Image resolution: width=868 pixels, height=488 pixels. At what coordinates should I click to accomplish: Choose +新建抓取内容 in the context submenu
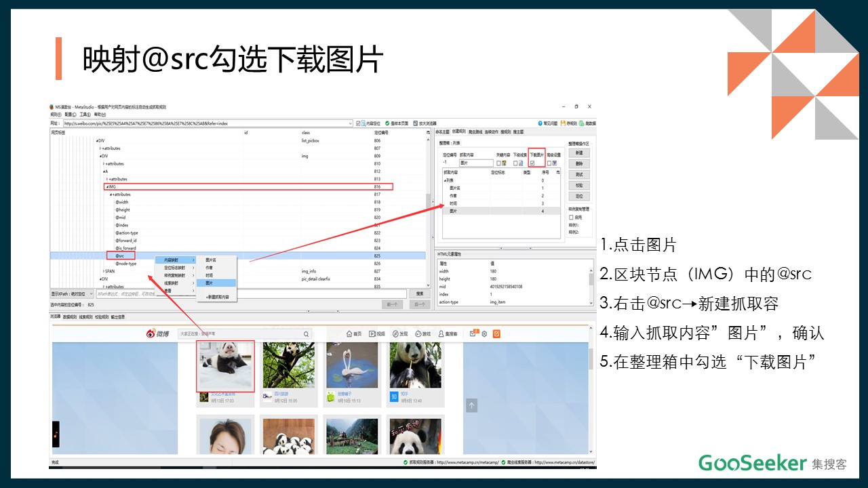217,297
